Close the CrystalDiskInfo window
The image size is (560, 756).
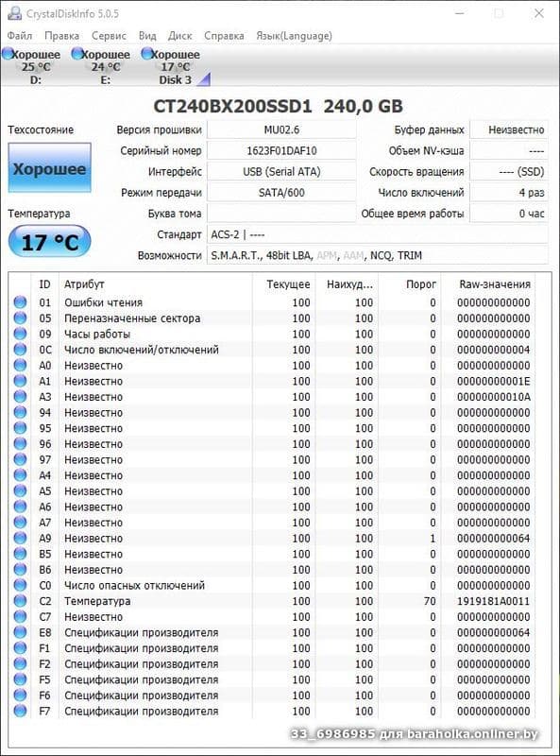(x=539, y=13)
